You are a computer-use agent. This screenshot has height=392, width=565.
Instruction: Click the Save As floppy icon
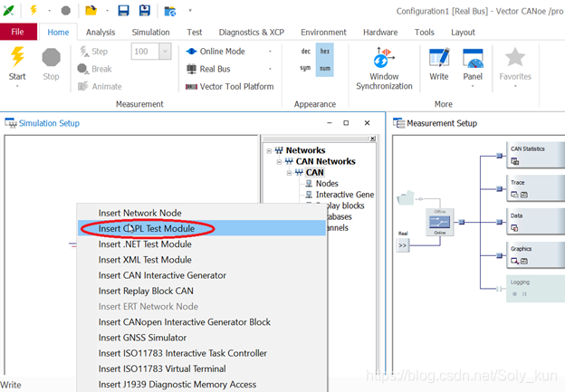[x=145, y=11]
